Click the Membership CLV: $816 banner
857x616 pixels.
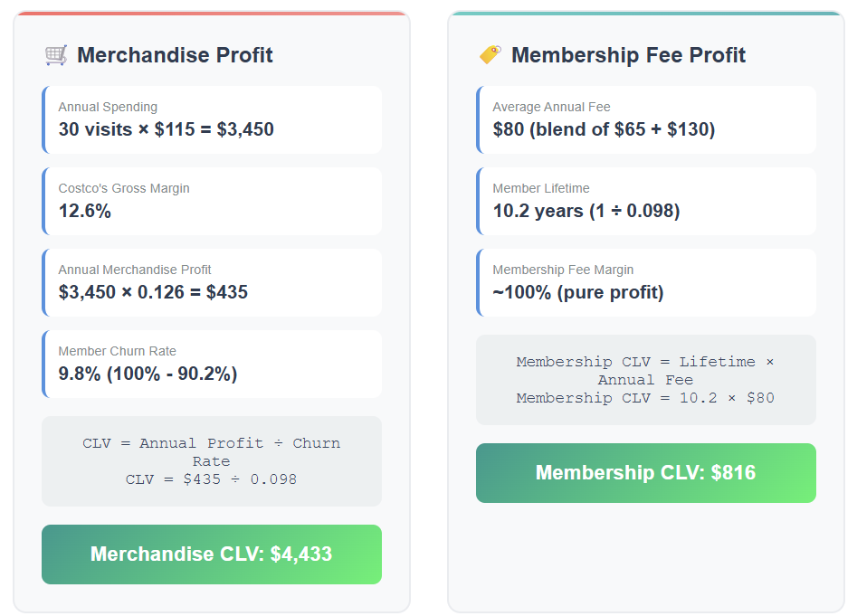pos(646,473)
